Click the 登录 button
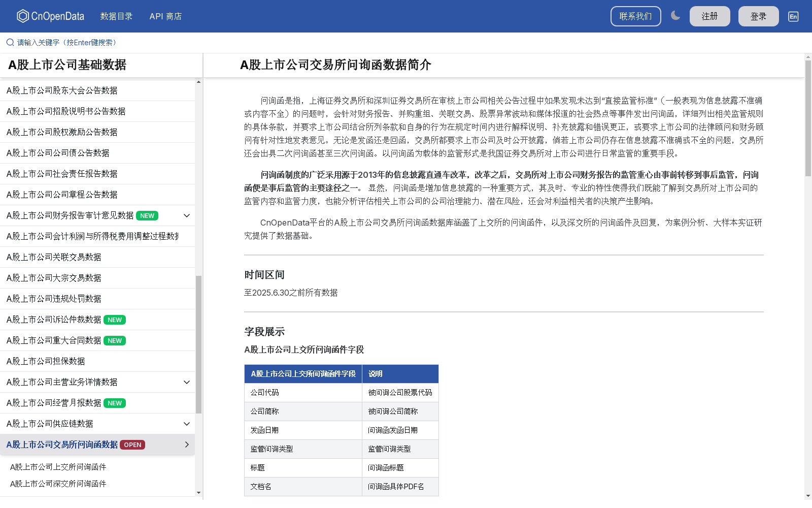 pos(758,16)
